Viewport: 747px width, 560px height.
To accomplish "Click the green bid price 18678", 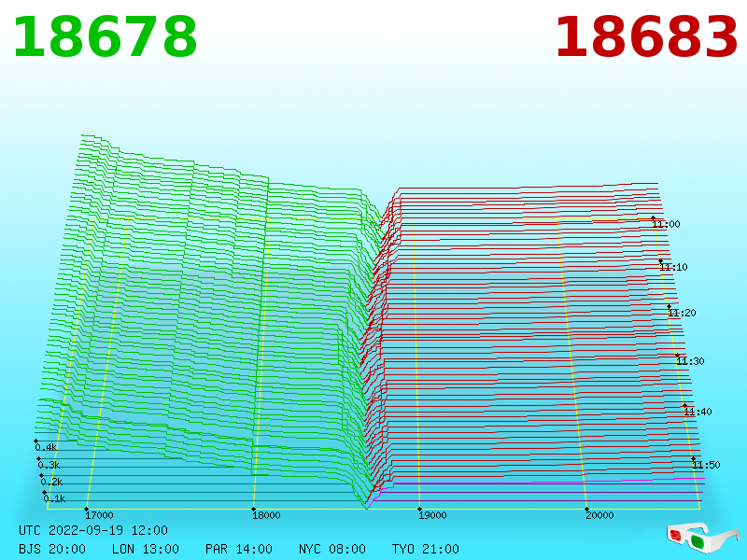I will pos(105,37).
